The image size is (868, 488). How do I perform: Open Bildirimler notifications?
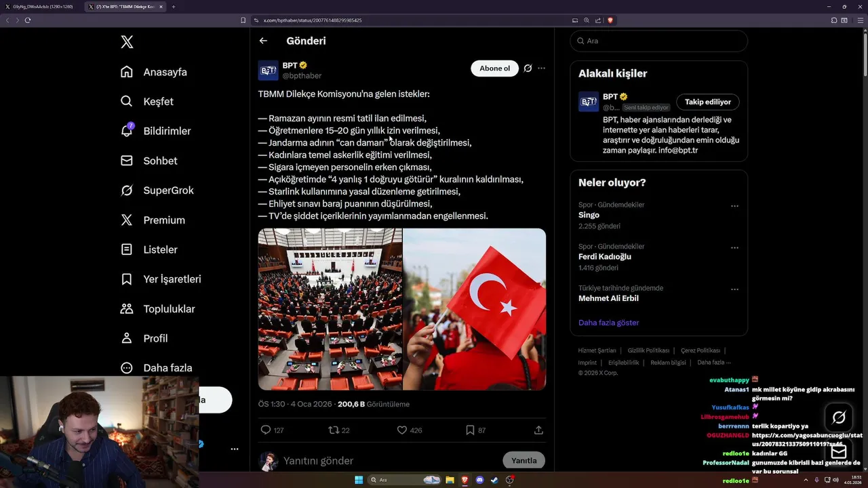pyautogui.click(x=155, y=131)
